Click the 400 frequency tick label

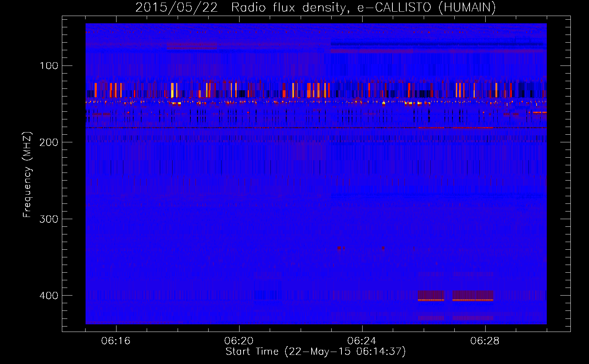[x=49, y=296]
